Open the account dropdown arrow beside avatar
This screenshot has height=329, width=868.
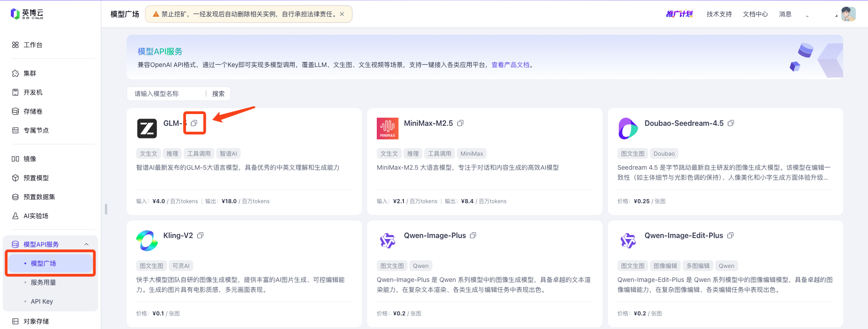(x=836, y=15)
